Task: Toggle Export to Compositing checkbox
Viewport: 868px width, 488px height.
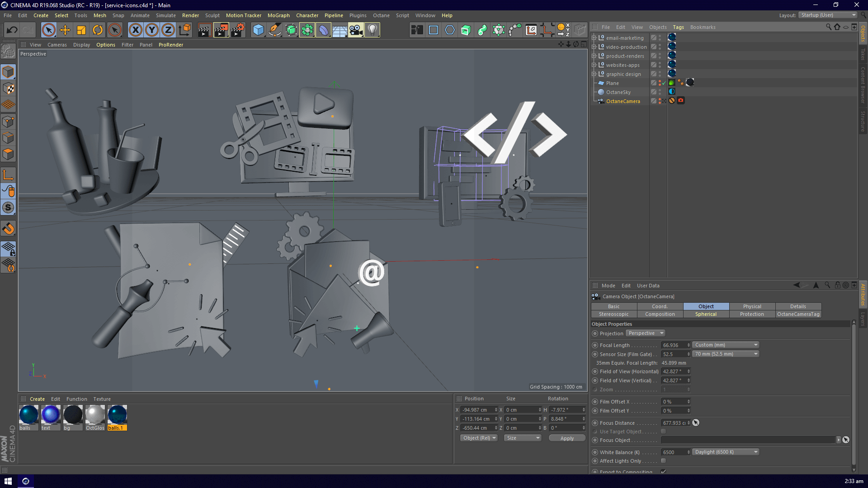Action: tap(663, 471)
